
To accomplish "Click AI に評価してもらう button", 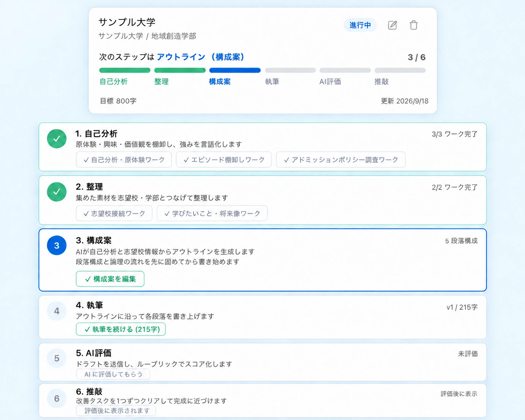I will click(x=113, y=374).
